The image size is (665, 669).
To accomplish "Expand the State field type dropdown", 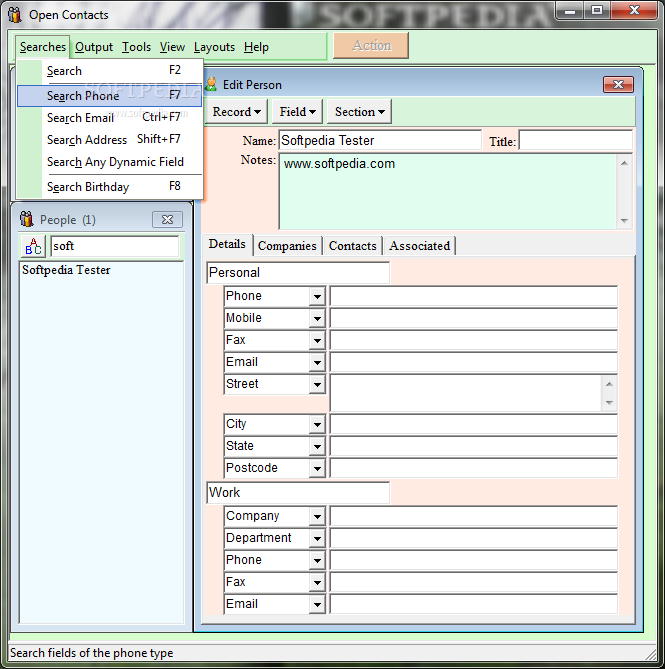I will pos(317,446).
